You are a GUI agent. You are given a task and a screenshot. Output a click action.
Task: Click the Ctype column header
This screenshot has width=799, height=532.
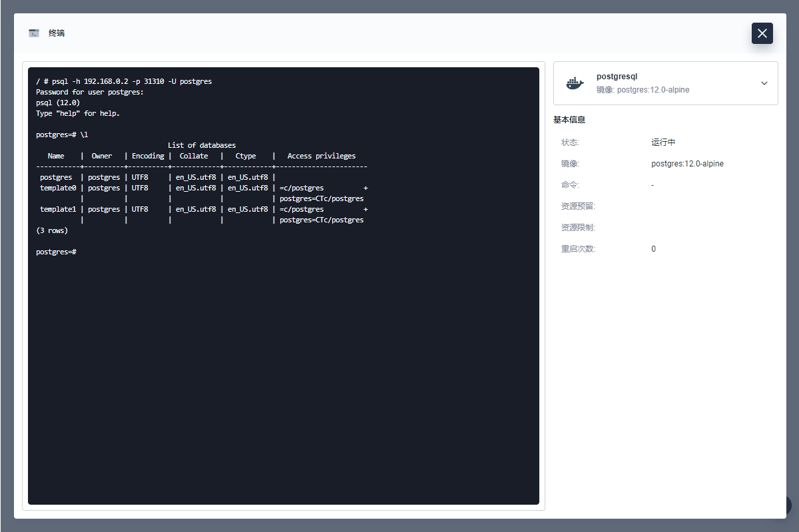point(246,156)
